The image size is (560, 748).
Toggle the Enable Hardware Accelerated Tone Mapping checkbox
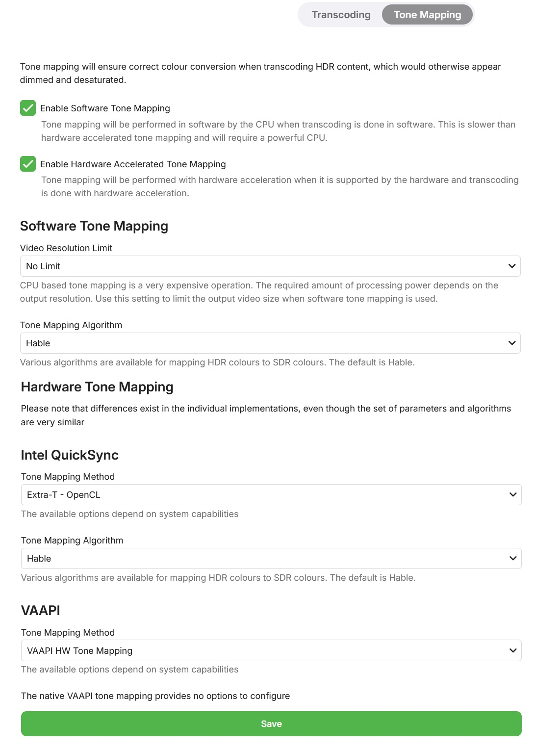click(28, 164)
